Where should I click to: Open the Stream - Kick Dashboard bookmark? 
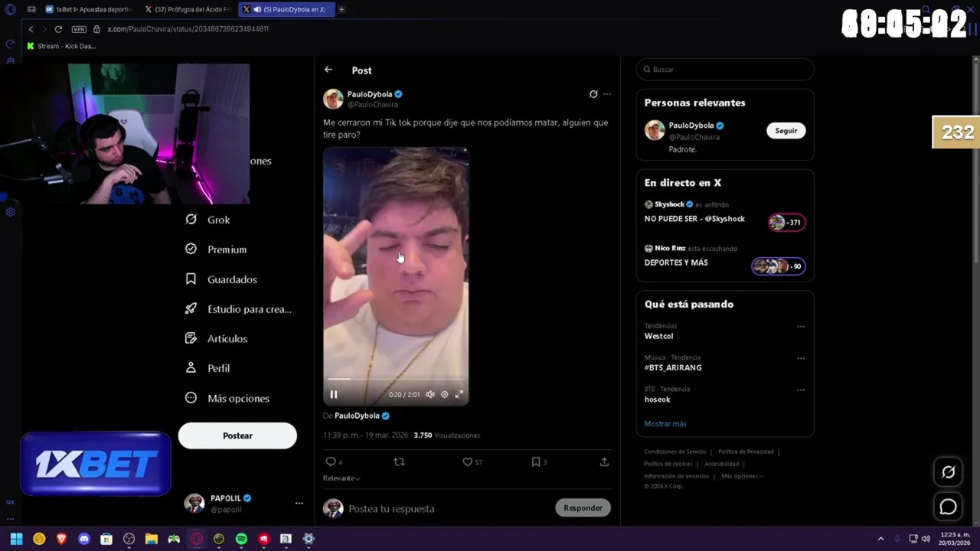[x=61, y=46]
